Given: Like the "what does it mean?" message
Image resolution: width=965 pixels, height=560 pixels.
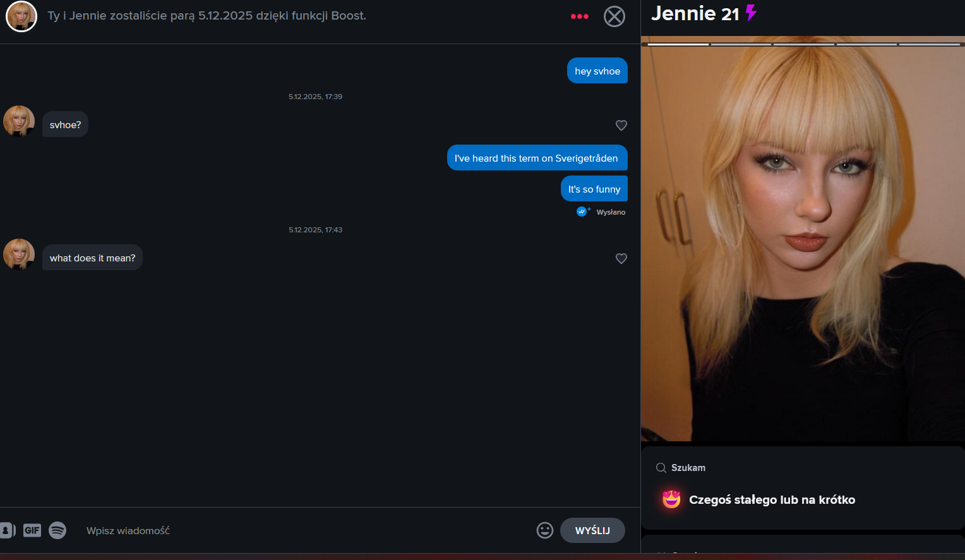Looking at the screenshot, I should pos(621,258).
